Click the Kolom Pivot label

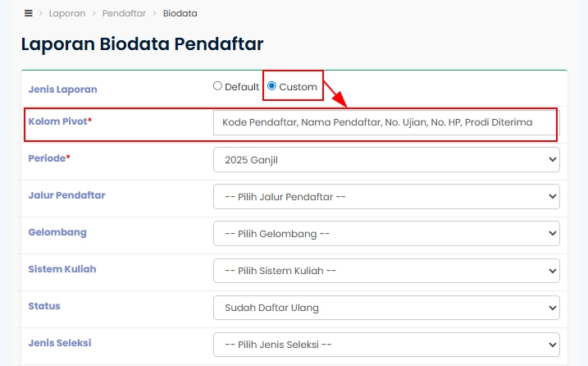pyautogui.click(x=57, y=121)
